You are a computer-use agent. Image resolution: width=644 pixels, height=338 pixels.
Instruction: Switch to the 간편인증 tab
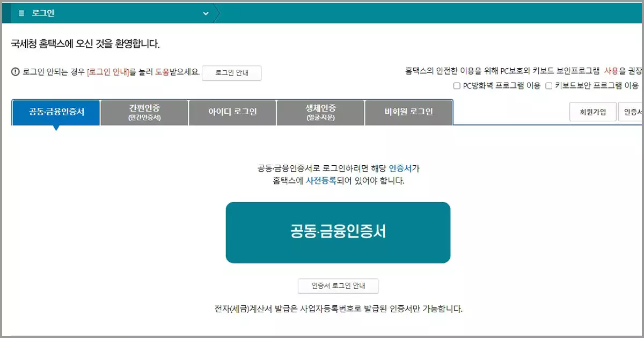(144, 112)
